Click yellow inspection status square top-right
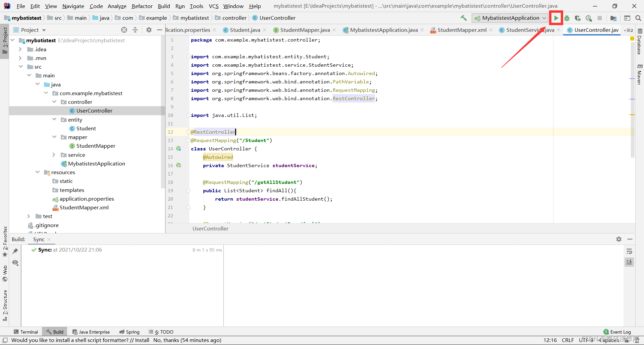The image size is (644, 345). pyautogui.click(x=632, y=39)
